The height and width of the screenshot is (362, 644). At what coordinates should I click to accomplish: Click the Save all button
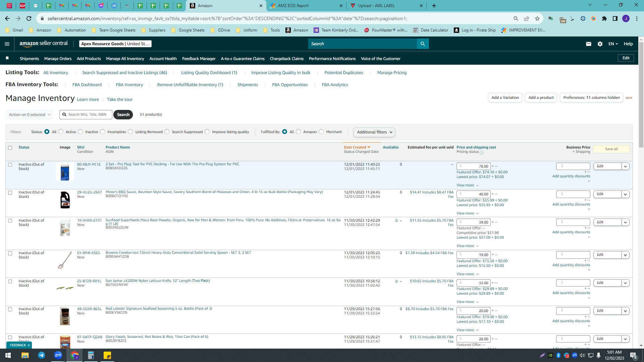coord(611,149)
